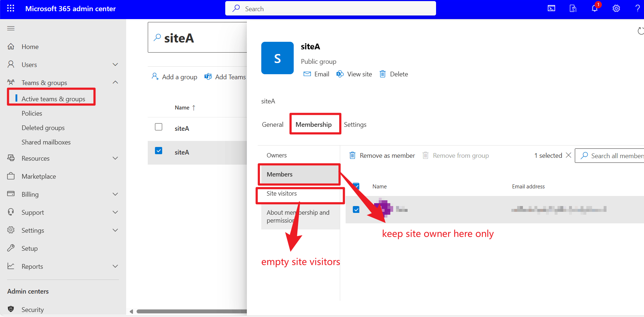The image size is (644, 317).
Task: Click the View site SharePoint icon
Action: [340, 74]
